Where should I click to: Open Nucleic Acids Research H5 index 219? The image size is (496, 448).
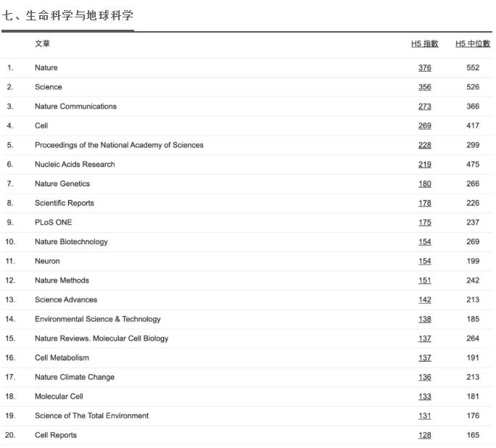(x=424, y=165)
